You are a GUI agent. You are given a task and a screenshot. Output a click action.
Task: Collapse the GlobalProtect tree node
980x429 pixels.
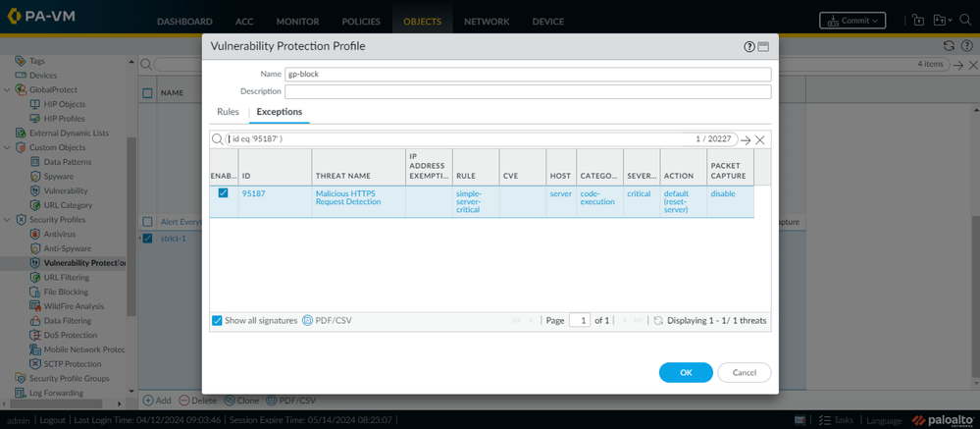coord(8,89)
